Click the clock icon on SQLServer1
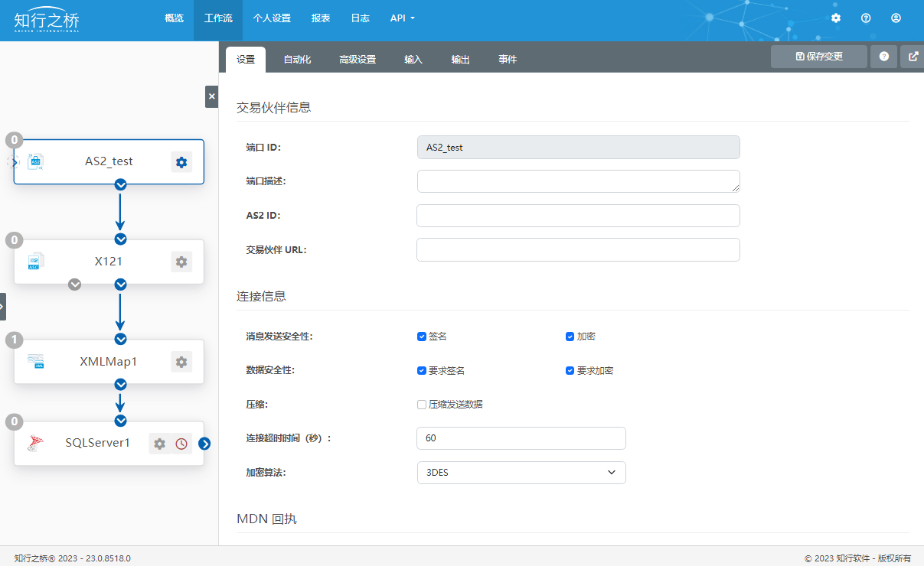The height and width of the screenshot is (566, 924). [181, 444]
